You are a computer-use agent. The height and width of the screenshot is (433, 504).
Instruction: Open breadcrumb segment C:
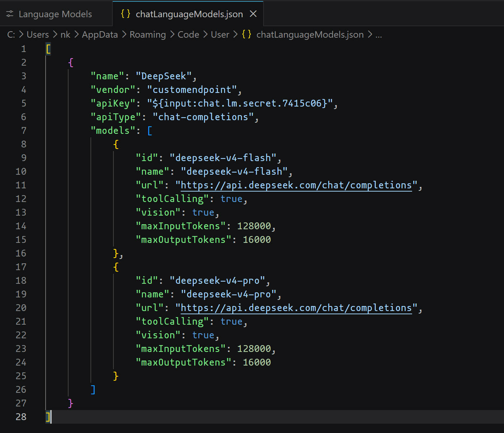[11, 34]
